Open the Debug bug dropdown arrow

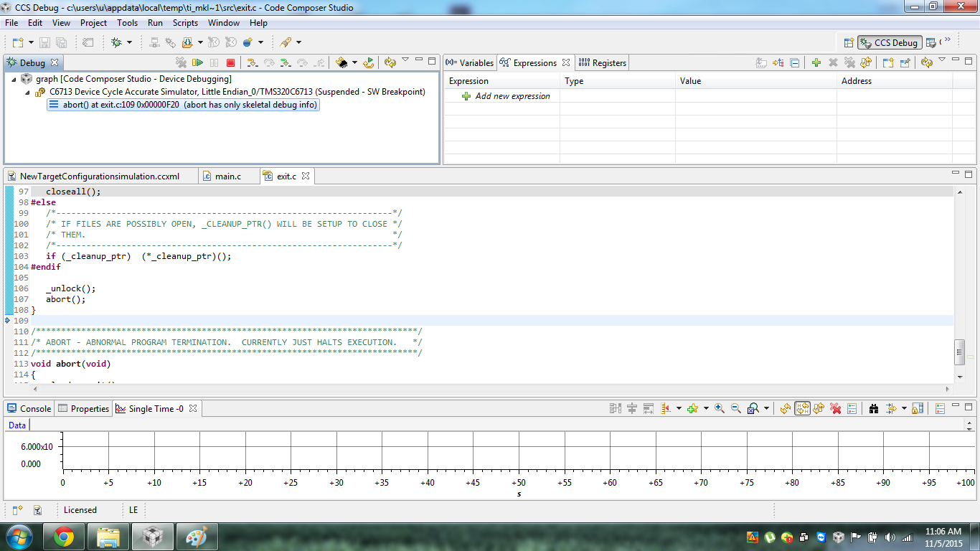point(129,43)
